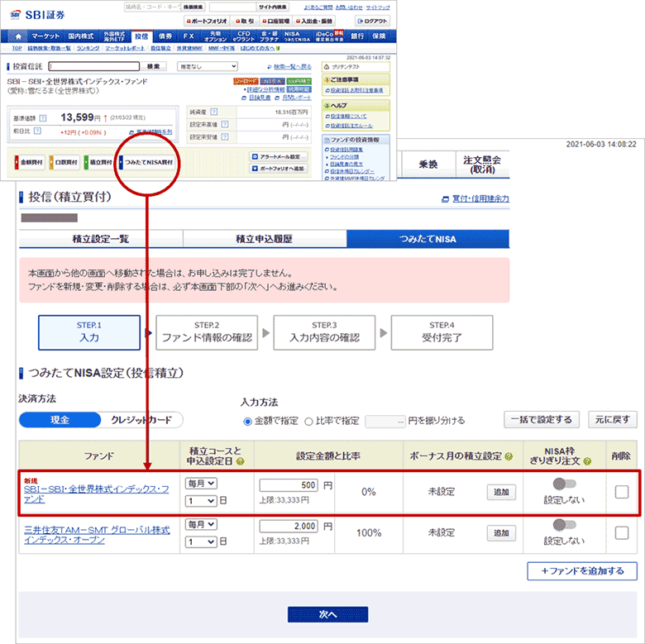Screen dimensions: 645x644
Task: Choose クレジットカード payment method
Action: click(141, 420)
